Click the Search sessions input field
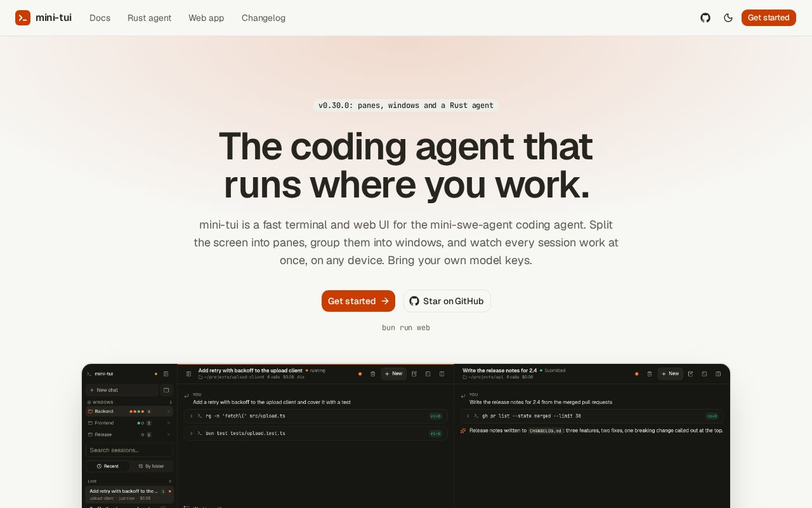Viewport: 812px width, 508px height. [129, 450]
